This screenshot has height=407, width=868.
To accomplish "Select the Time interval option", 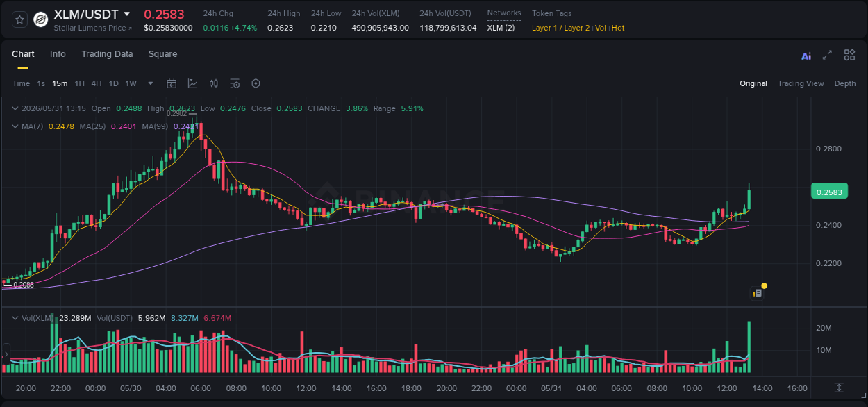I will (x=21, y=83).
